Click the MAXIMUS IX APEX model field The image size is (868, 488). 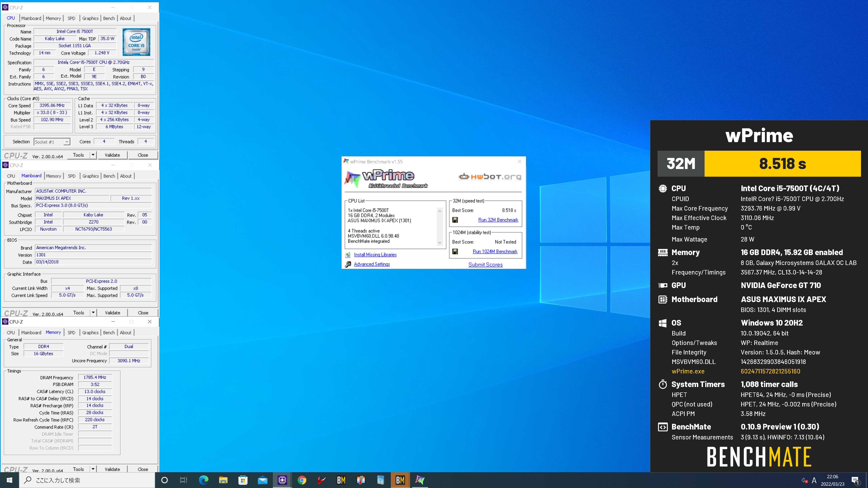point(72,198)
